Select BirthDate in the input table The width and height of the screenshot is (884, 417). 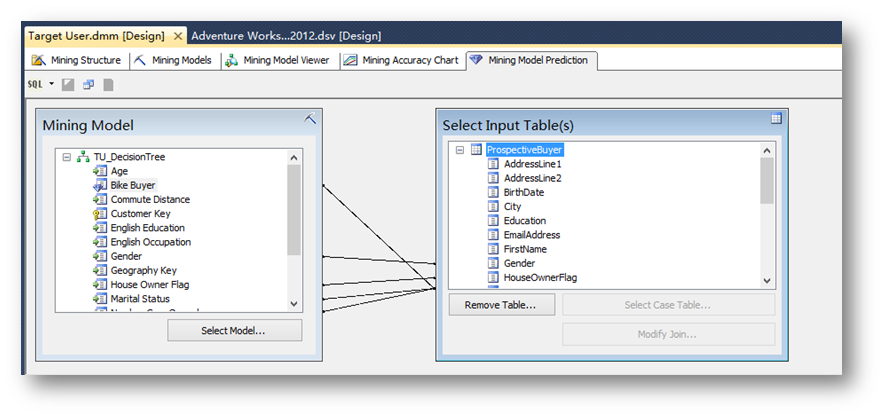524,192
